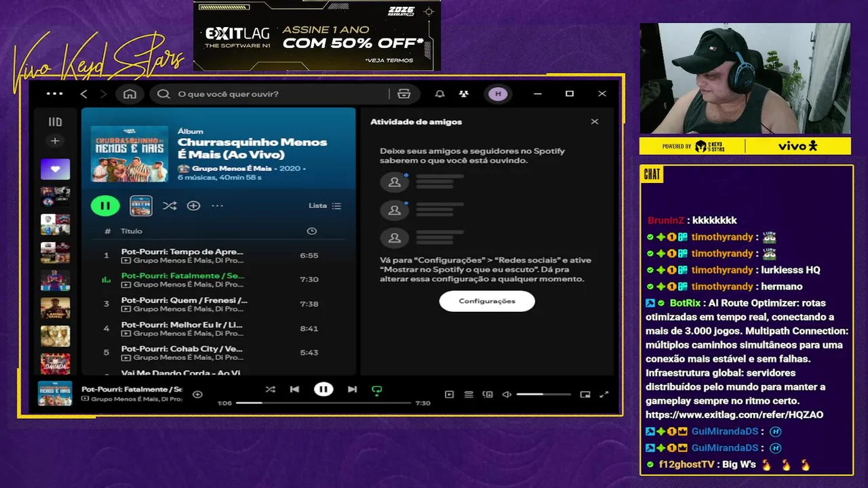This screenshot has height=488, width=868.
Task: Open now-playing title 'Pot-Pourri: Fatalmente / Se'
Action: pyautogui.click(x=132, y=389)
